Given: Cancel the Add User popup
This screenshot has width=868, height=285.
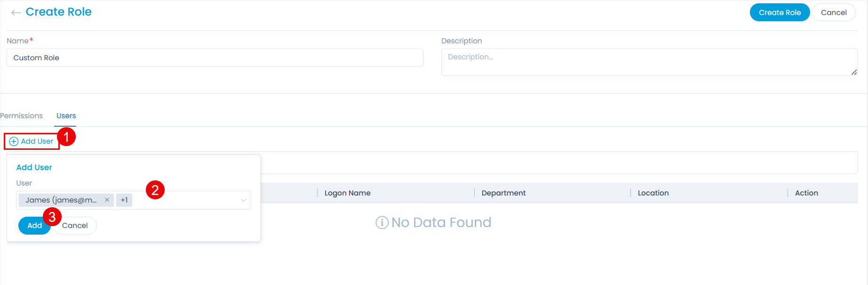Looking at the screenshot, I should click(x=75, y=226).
